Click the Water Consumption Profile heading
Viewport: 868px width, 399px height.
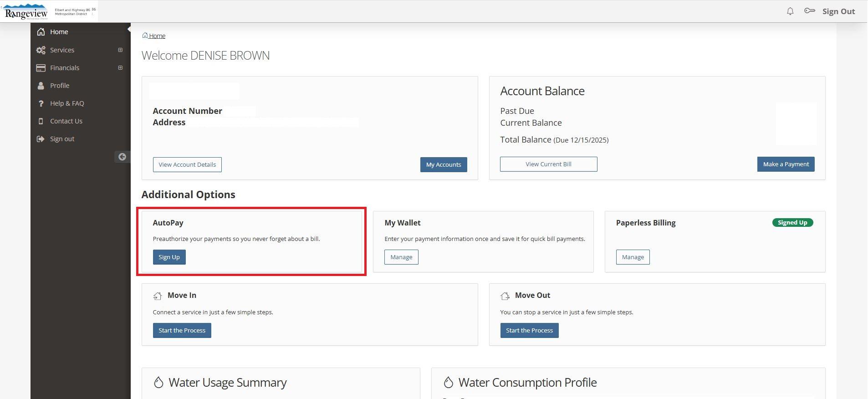[527, 383]
